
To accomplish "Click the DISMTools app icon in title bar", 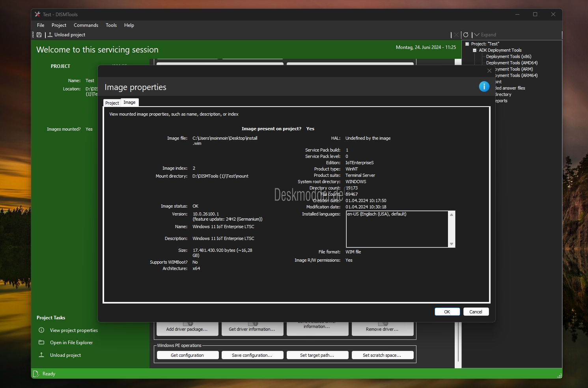I will (x=37, y=14).
